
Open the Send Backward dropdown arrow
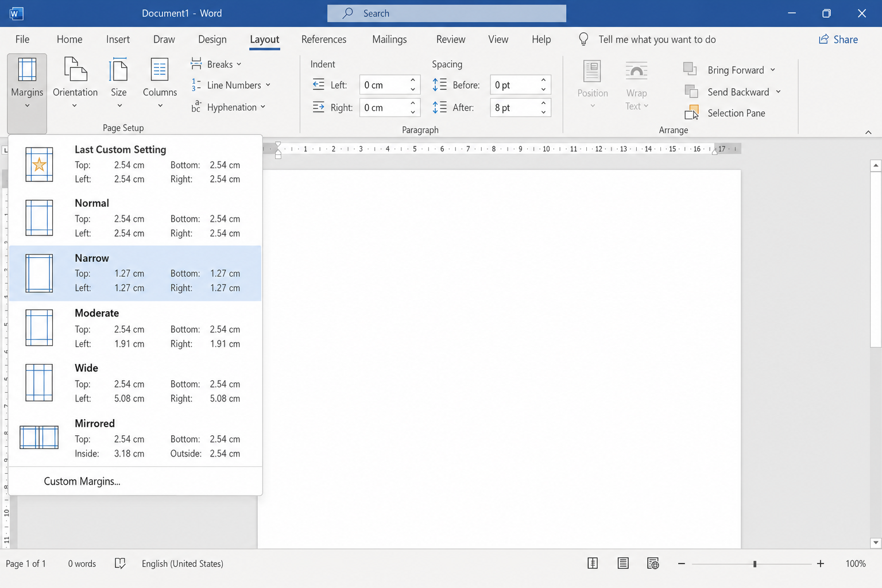778,92
